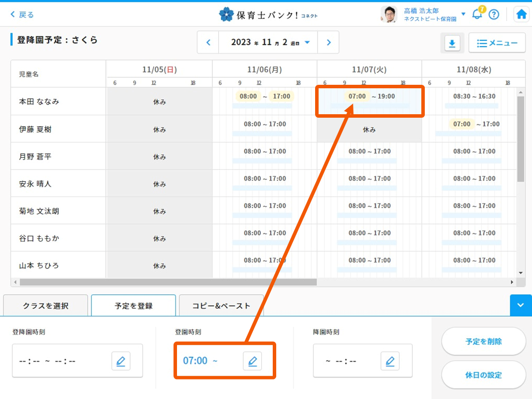Screen dimensions: 532x399
Task: Click the download icon button
Action: [x=452, y=43]
